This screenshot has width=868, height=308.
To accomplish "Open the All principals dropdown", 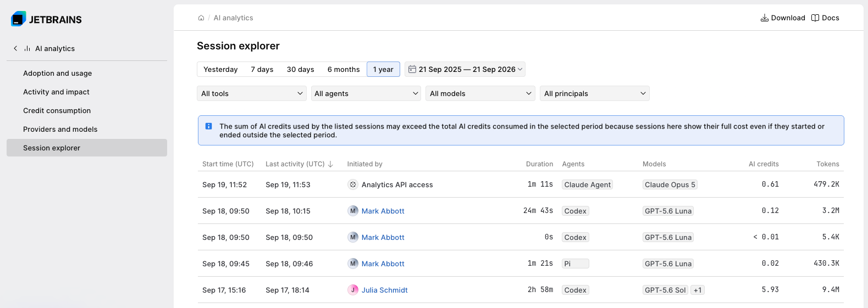I will point(595,93).
